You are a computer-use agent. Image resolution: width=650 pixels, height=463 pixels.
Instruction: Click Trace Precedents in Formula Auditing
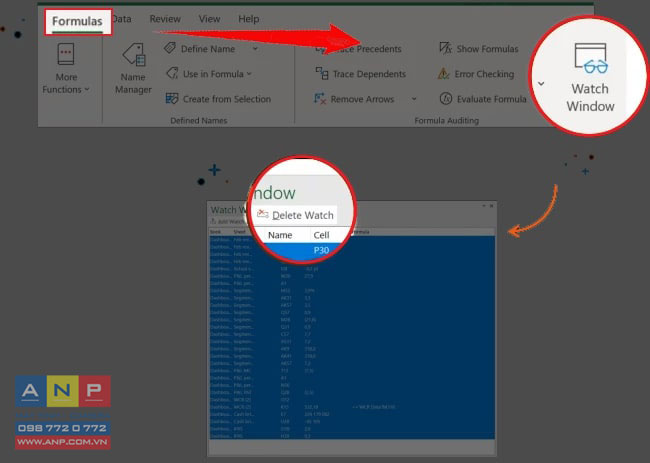(358, 49)
